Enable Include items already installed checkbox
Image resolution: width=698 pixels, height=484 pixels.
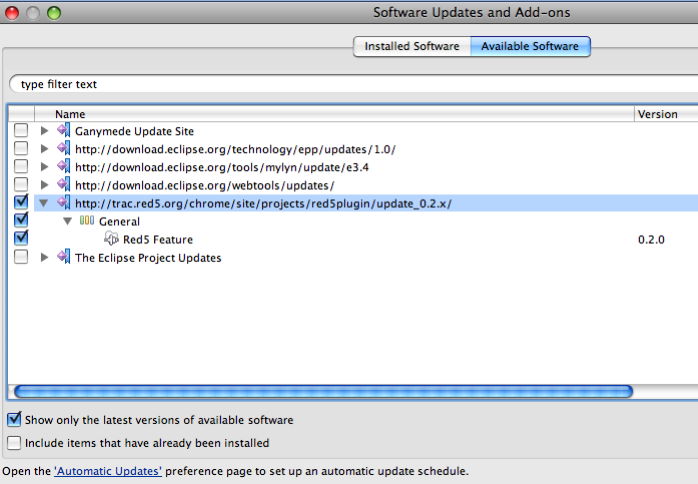tap(14, 443)
